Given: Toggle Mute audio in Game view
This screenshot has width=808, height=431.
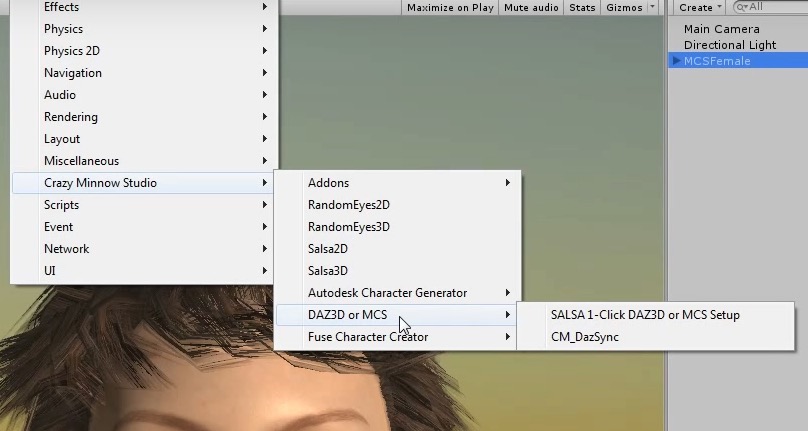Looking at the screenshot, I should (531, 7).
